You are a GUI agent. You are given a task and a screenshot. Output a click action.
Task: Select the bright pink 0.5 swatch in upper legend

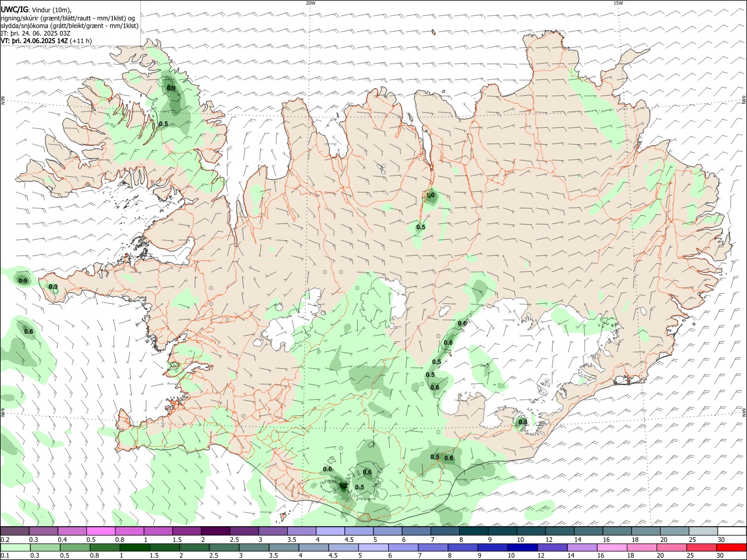pos(101,531)
